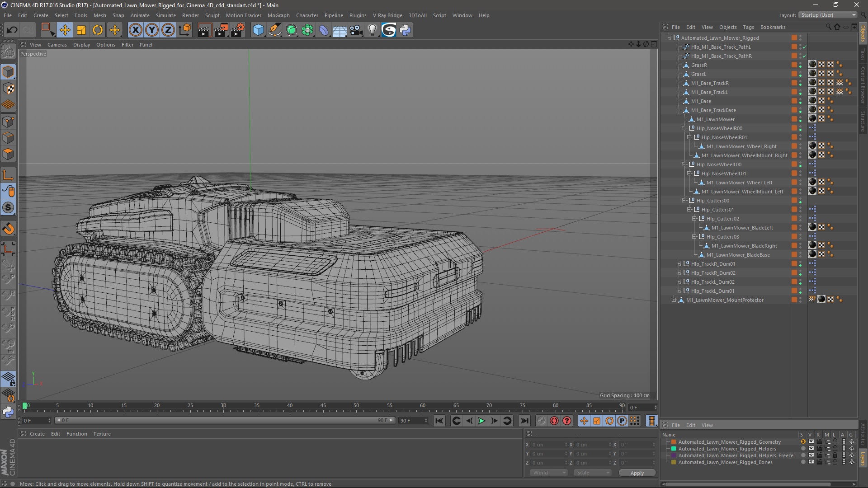Click the Deformer bend icon
This screenshot has height=488, width=868.
click(x=324, y=30)
